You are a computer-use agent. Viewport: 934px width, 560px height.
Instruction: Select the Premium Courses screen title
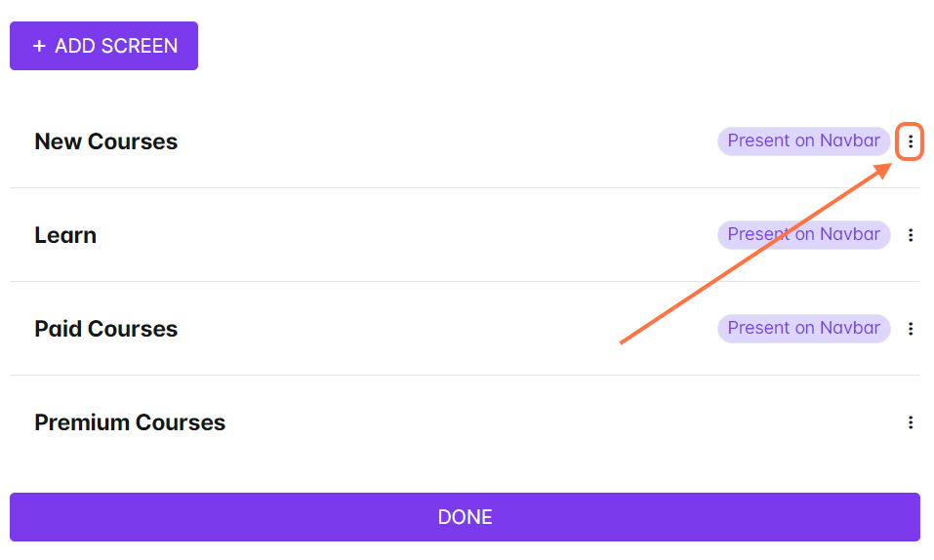(x=130, y=422)
